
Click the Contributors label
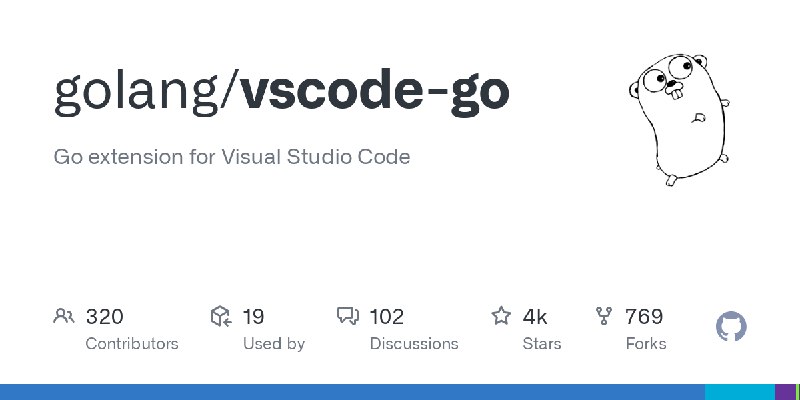click(132, 343)
